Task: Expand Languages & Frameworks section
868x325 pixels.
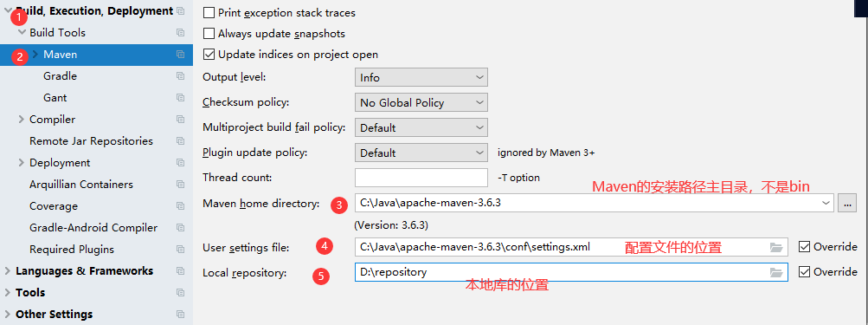Action: click(x=7, y=271)
